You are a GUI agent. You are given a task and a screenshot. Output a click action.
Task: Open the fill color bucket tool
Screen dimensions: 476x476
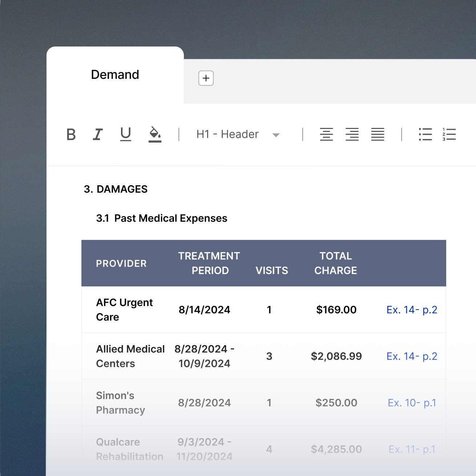tap(155, 134)
